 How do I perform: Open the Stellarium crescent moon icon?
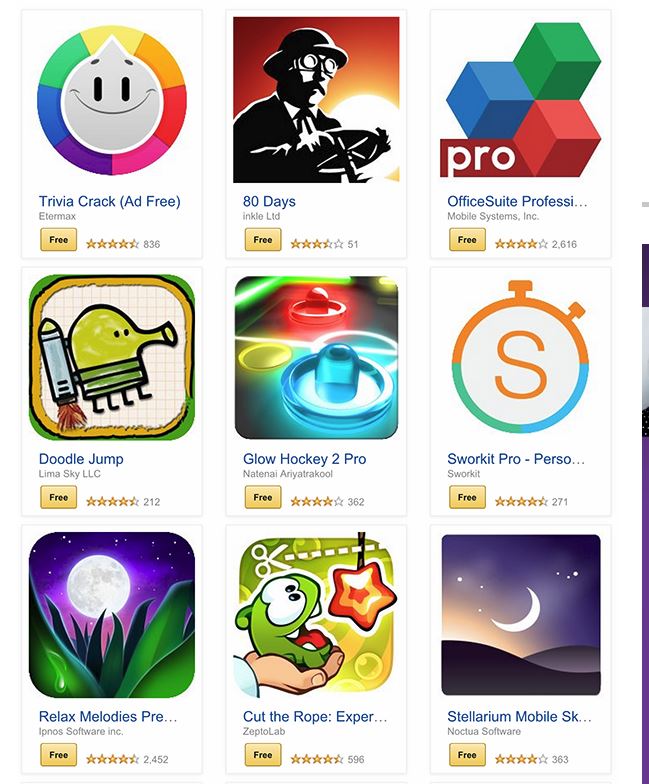click(x=520, y=614)
